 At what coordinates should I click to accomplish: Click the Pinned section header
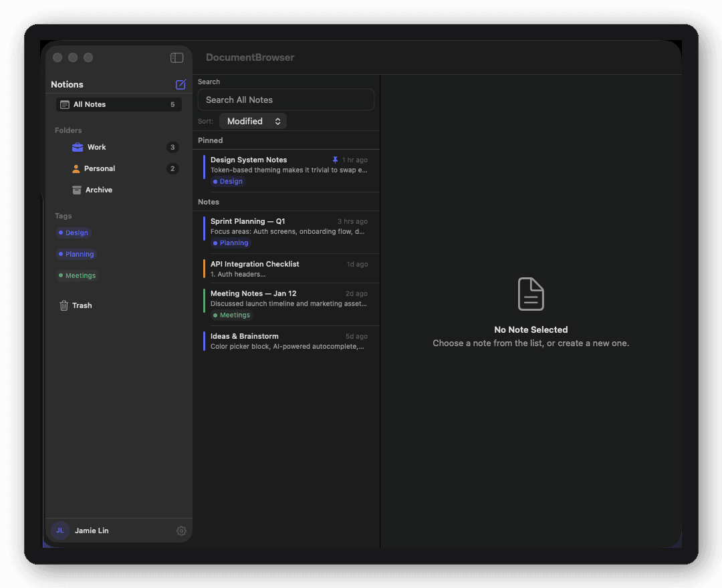click(211, 140)
